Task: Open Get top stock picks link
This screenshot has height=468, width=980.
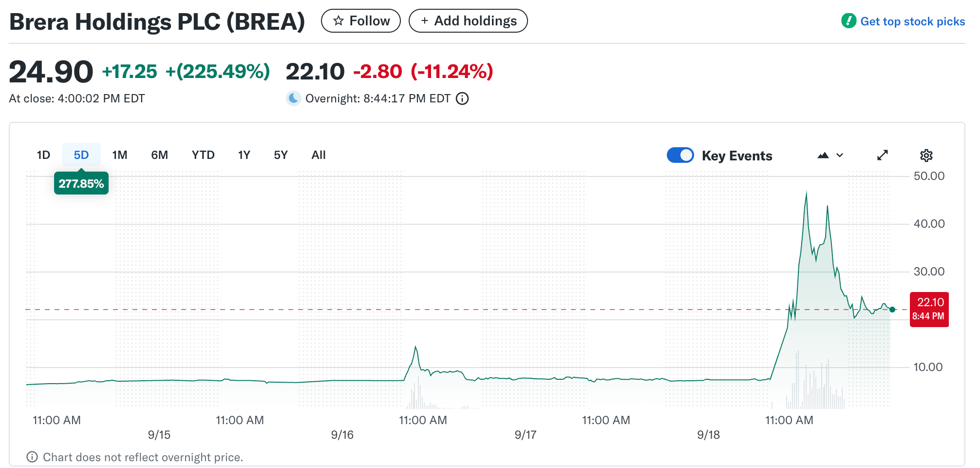Action: (912, 21)
